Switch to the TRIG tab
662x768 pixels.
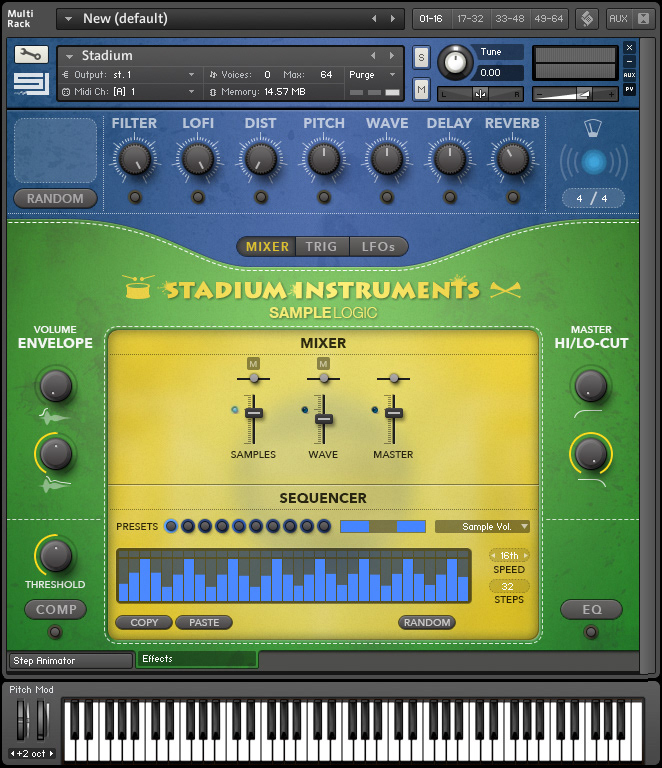coord(322,246)
